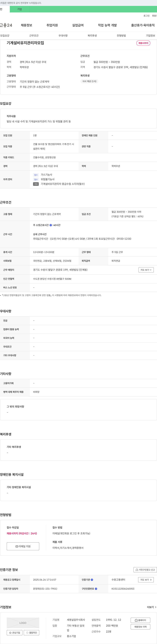
Task: Click the 위험물기능사 license text
Action: 47,179
